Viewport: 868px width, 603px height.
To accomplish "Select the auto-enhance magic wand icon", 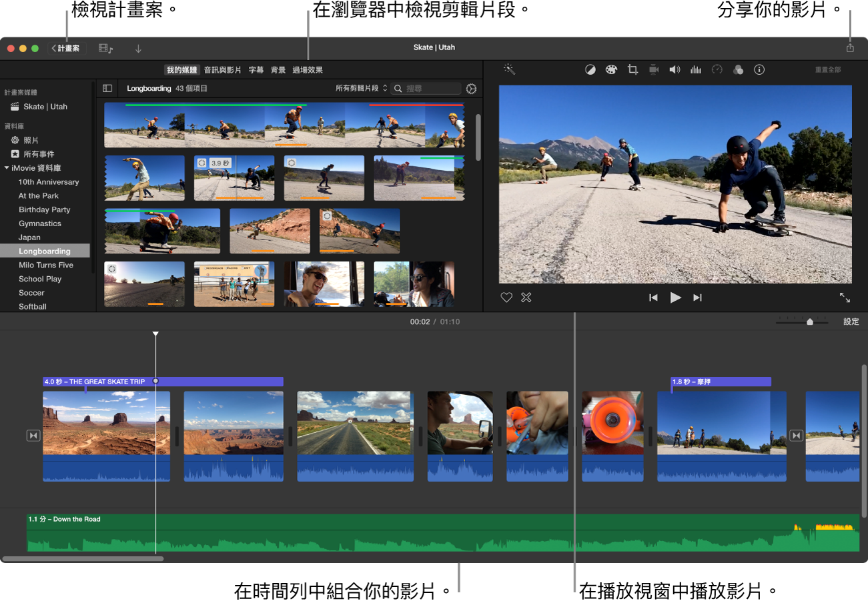I will click(x=509, y=69).
